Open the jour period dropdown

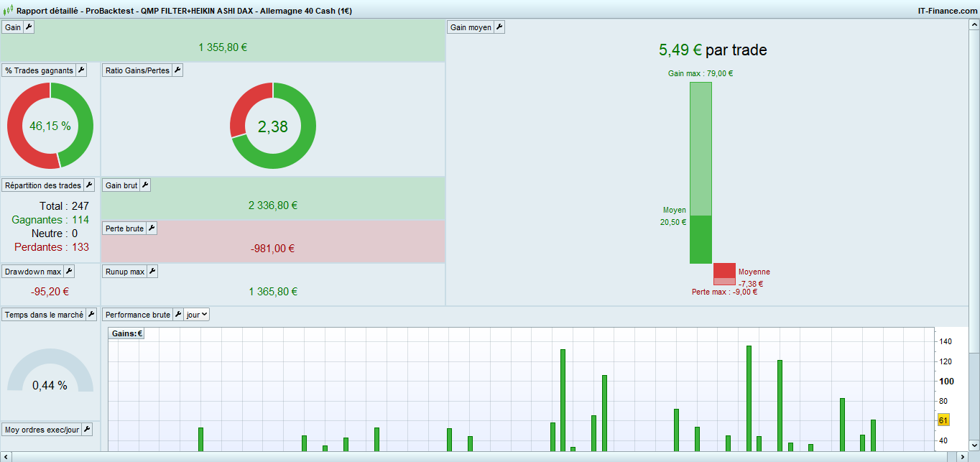click(x=197, y=315)
